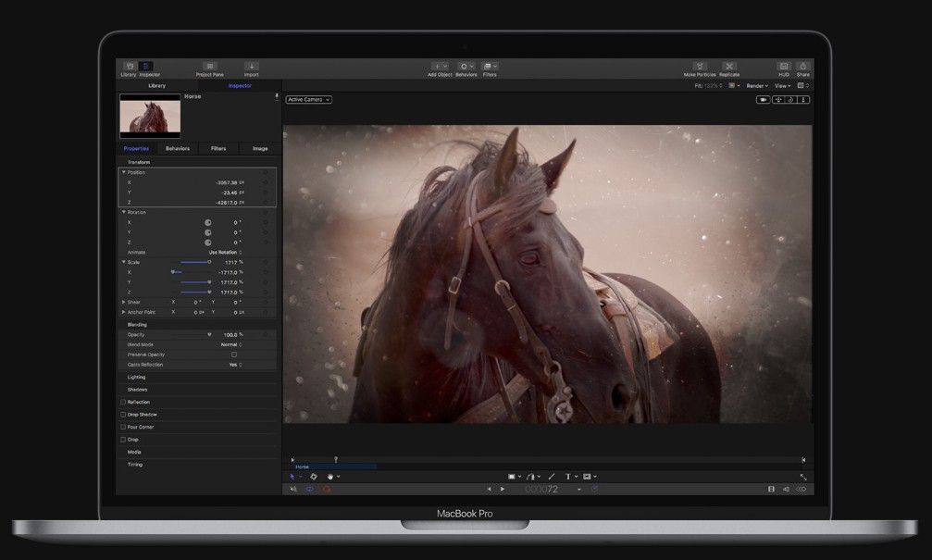Click the canvas camera view icon
Screen dimensions: 932x560
(764, 99)
